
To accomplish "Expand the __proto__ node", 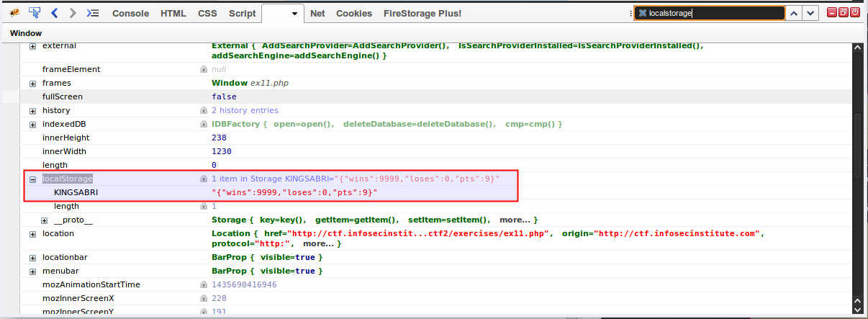I will click(45, 220).
